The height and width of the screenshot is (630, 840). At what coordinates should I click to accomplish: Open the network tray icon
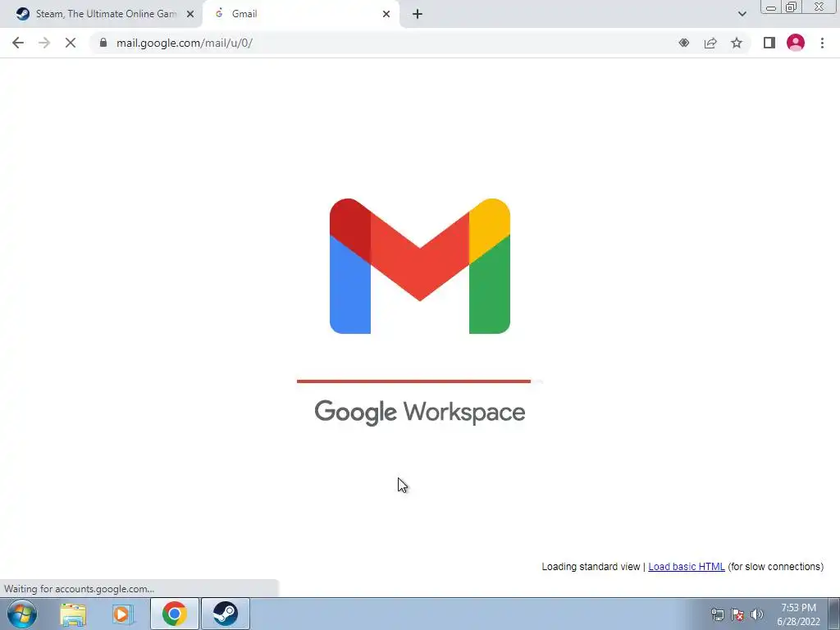click(x=717, y=614)
